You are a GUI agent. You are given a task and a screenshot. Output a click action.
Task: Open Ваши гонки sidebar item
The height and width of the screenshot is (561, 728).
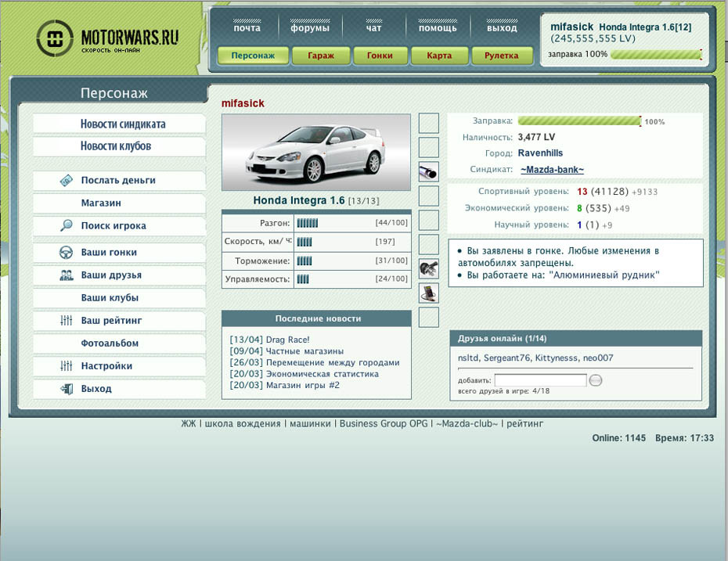(x=119, y=253)
